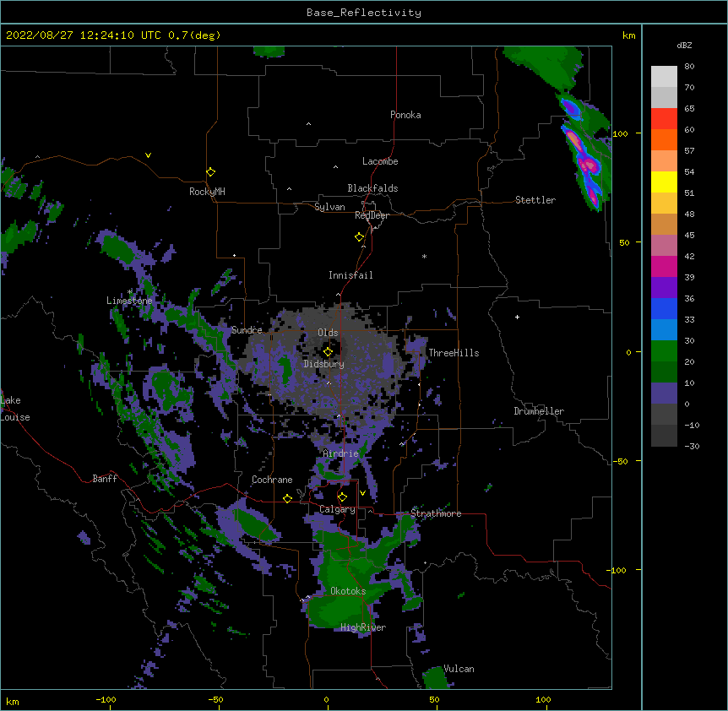Click the purple 10 dBZ legend swatch

coord(664,393)
